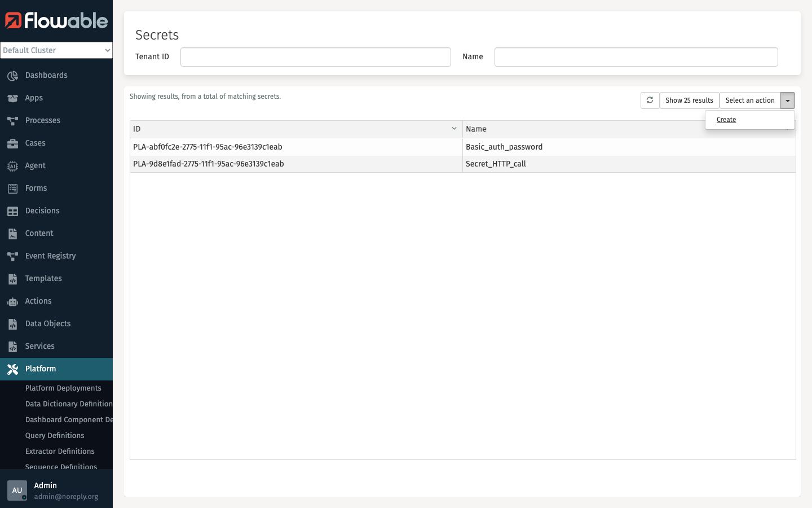Open Show 25 results page size selector
812x508 pixels.
[689, 100]
